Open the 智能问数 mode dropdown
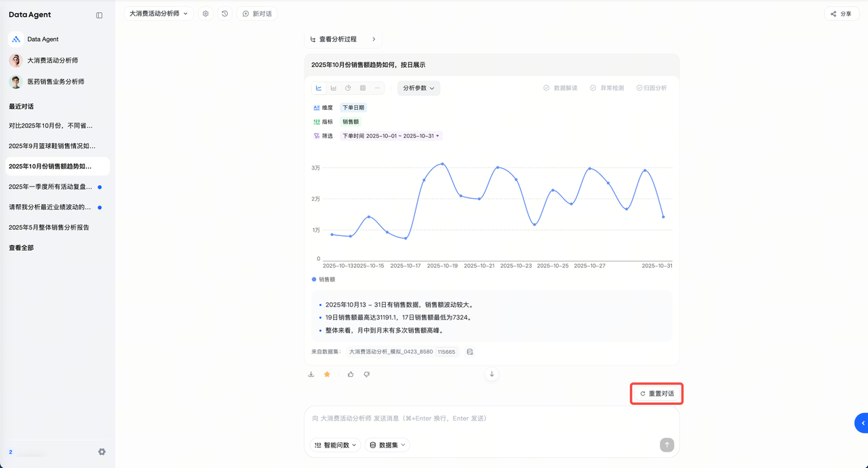 pyautogui.click(x=335, y=445)
